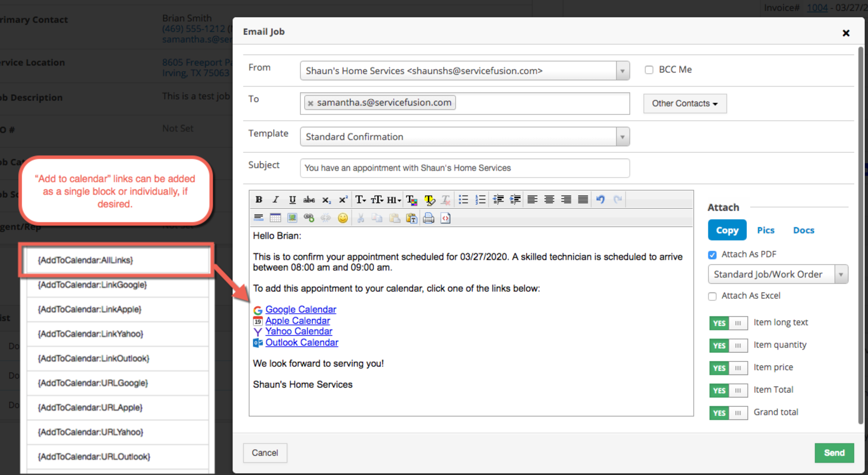The width and height of the screenshot is (868, 475).
Task: Insert a bulleted list
Action: point(463,200)
